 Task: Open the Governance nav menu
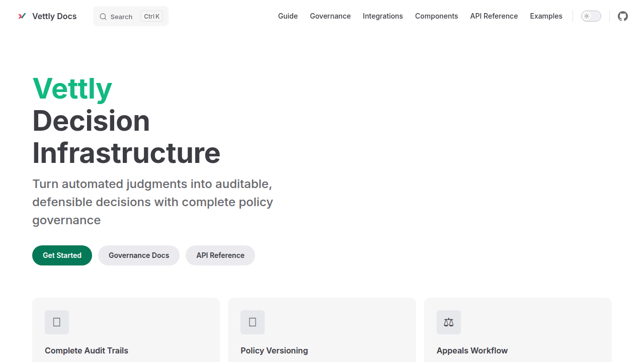coord(330,16)
